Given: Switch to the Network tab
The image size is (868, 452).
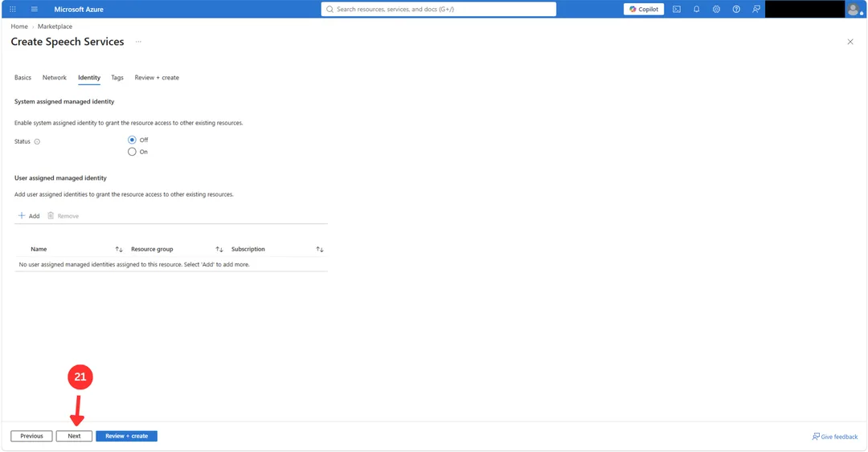Looking at the screenshot, I should 55,77.
